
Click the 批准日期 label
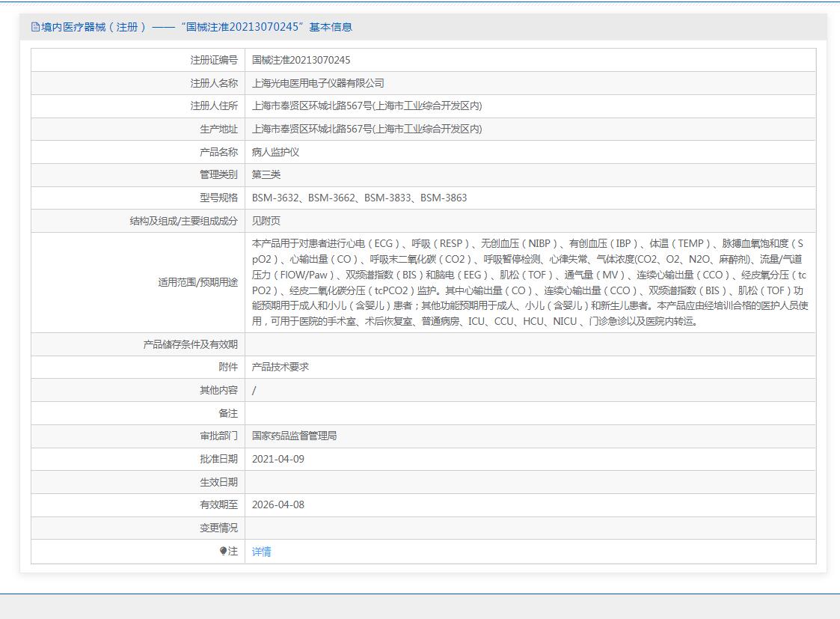[218, 460]
